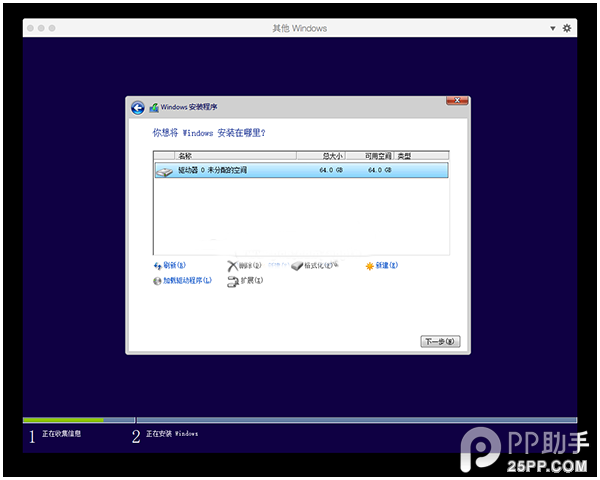Click the load driver disc icon
600x480 pixels.
(157, 281)
